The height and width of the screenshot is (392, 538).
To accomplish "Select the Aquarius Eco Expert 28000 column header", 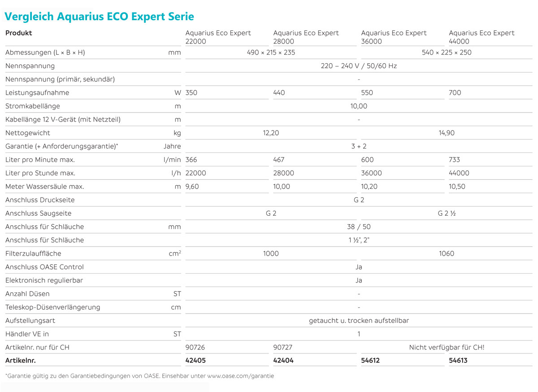I will click(x=306, y=36).
